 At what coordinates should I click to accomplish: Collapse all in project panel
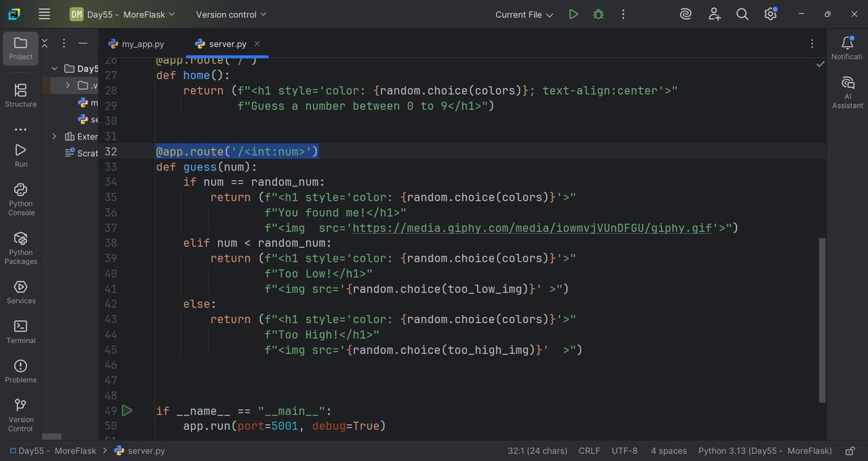tap(45, 43)
